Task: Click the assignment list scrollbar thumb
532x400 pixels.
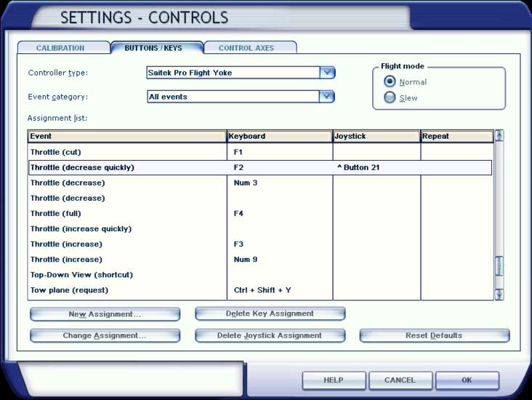Action: click(x=499, y=266)
